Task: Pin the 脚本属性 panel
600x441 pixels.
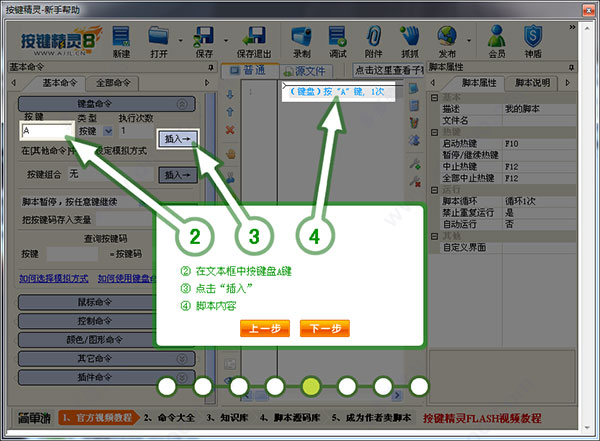Action: (x=571, y=67)
